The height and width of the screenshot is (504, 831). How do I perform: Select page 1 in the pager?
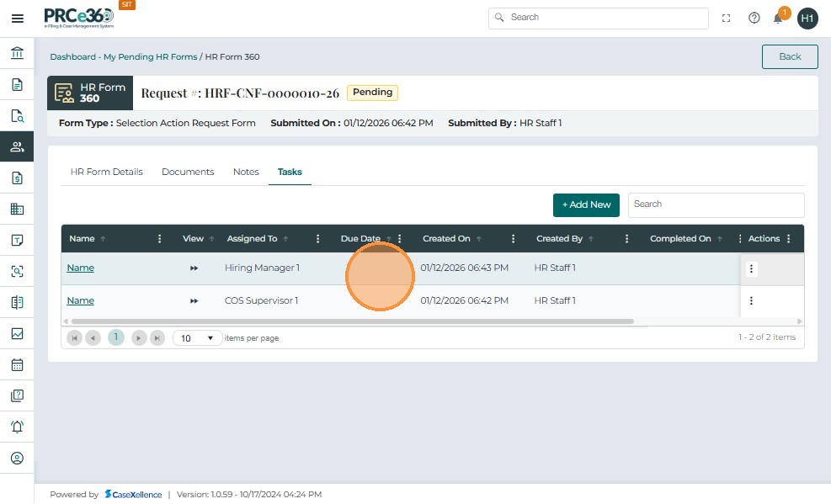[116, 337]
